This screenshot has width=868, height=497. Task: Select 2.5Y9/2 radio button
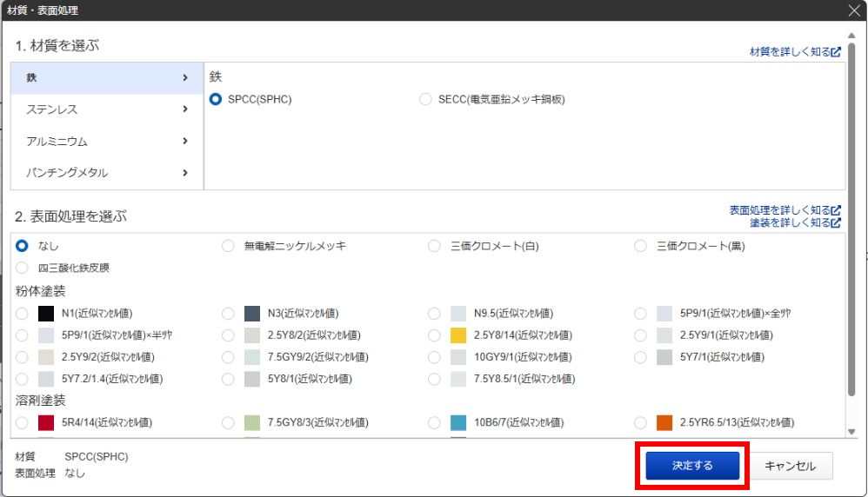pyautogui.click(x=22, y=358)
